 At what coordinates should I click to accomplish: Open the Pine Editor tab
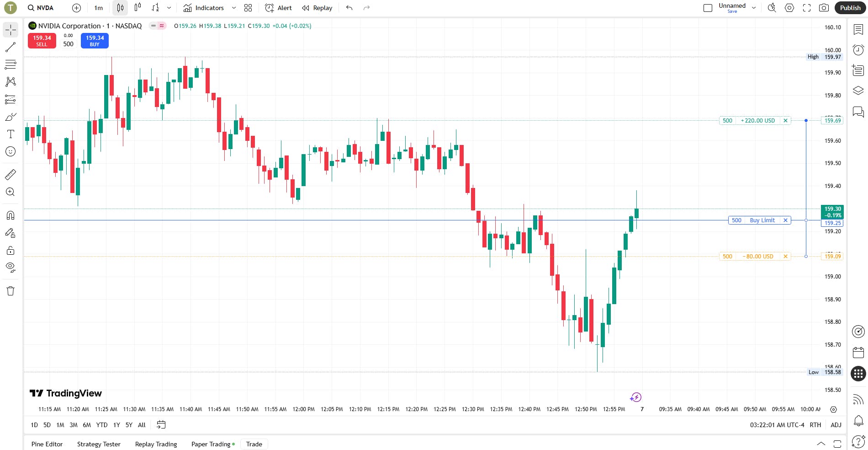click(47, 444)
